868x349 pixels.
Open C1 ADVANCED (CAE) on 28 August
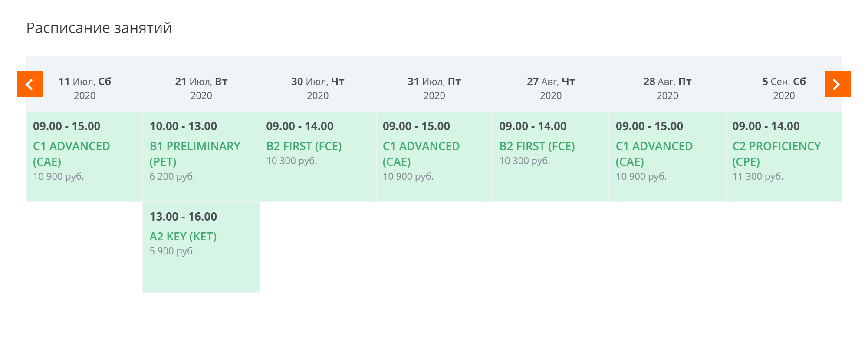pyautogui.click(x=654, y=154)
